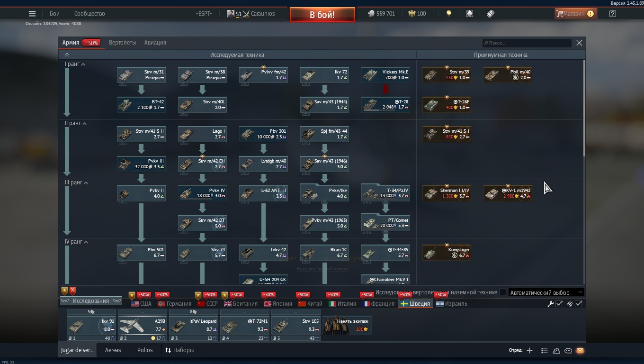The image size is (644, 364).
Task: Click the squad add plus icon
Action: coord(529,351)
